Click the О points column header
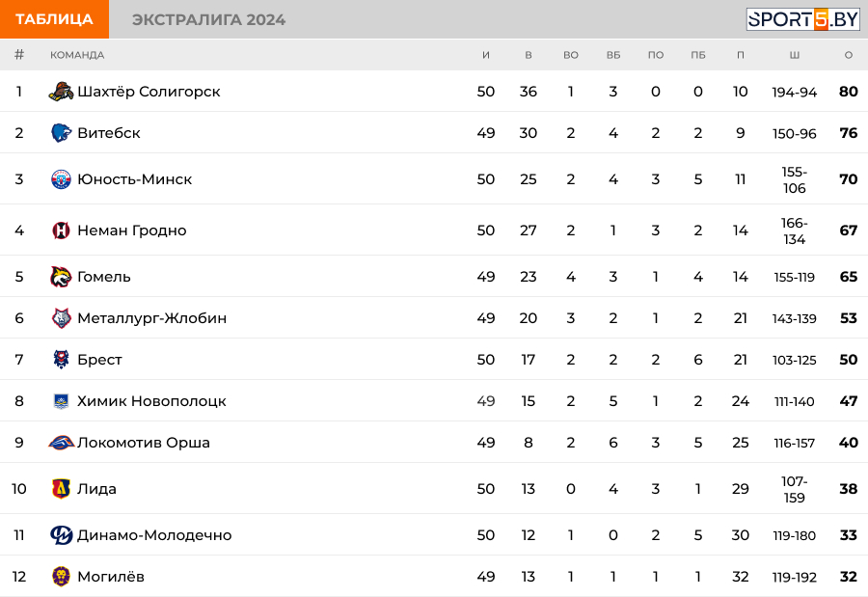The width and height of the screenshot is (868, 597). (848, 55)
